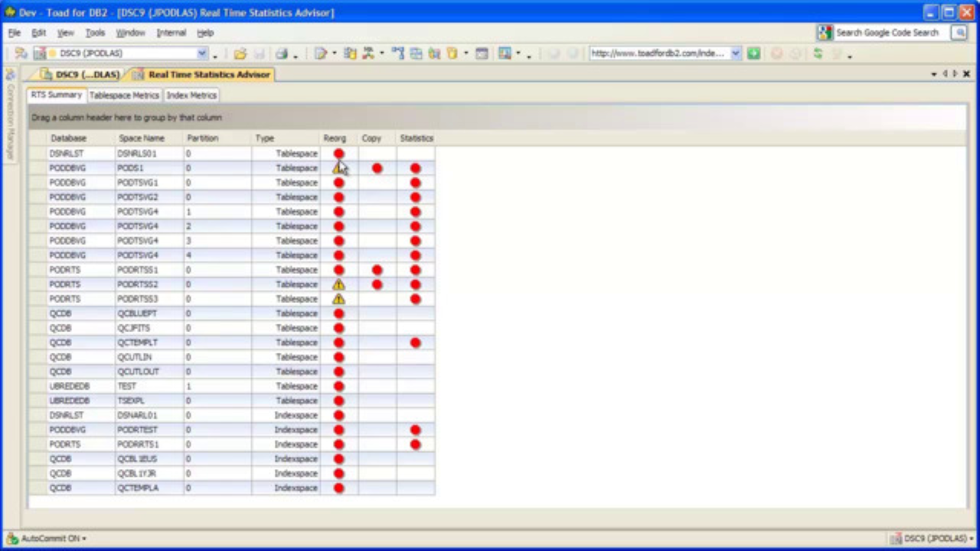Click the green refresh arrows icon

tap(818, 54)
